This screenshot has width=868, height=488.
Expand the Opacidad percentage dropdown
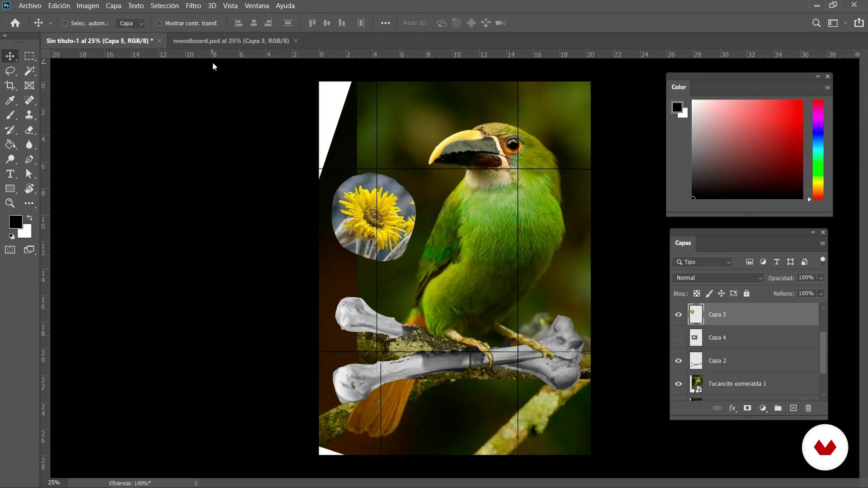click(x=821, y=278)
